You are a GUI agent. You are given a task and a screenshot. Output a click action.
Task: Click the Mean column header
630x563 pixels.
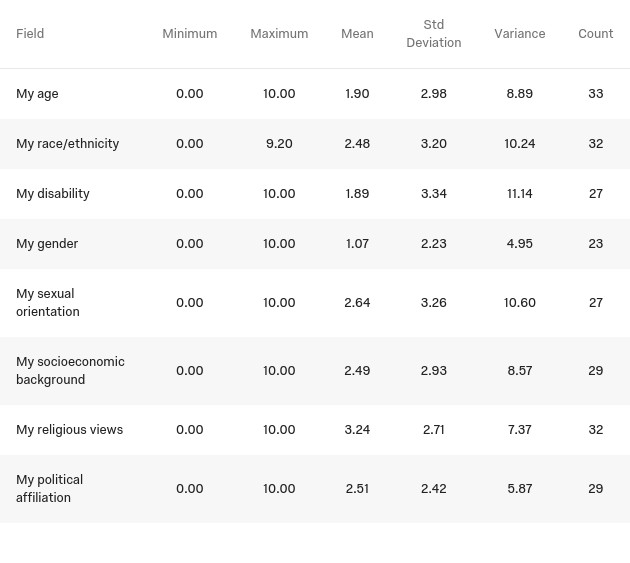357,34
